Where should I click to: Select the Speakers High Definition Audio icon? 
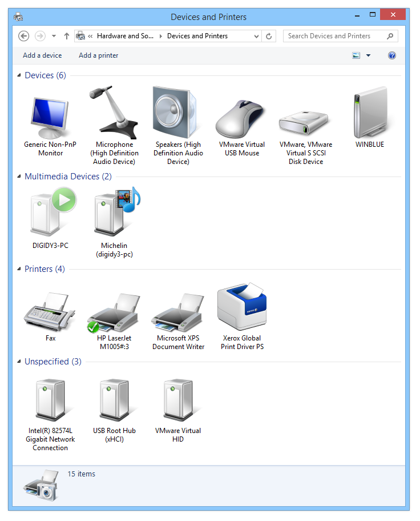tap(175, 113)
